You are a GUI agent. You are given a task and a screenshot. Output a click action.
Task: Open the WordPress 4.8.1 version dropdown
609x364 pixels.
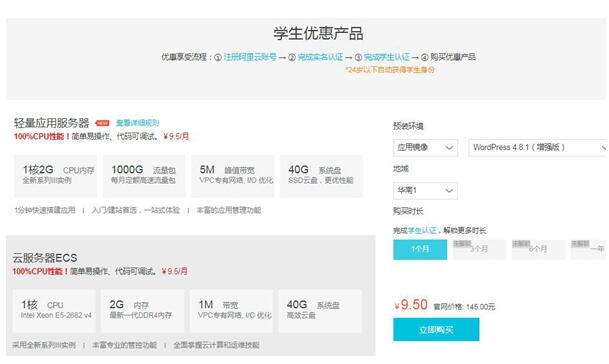(538, 148)
